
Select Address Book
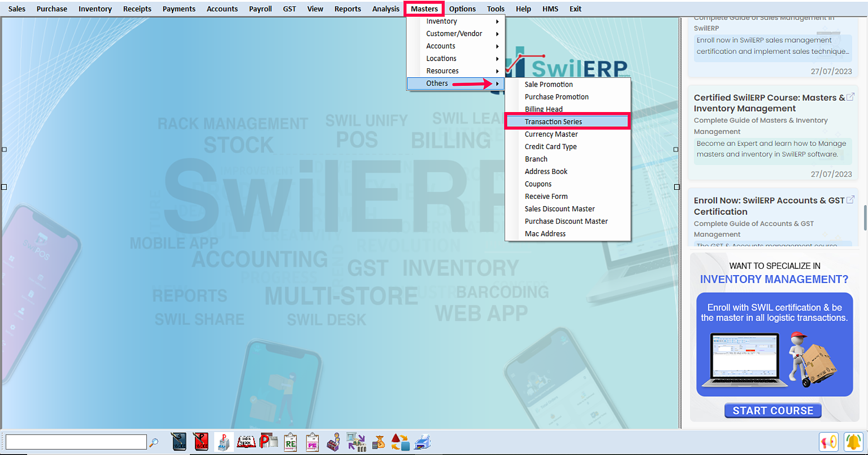tap(568, 171)
